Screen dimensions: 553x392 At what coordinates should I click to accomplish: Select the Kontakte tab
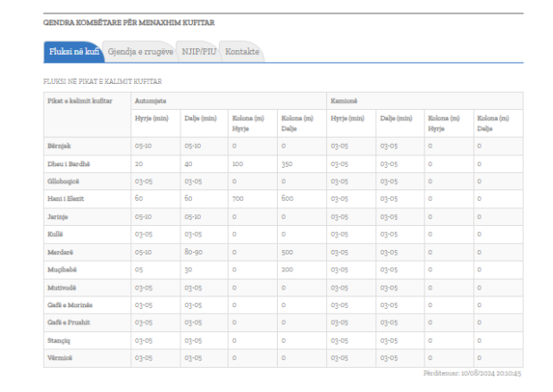pos(242,52)
